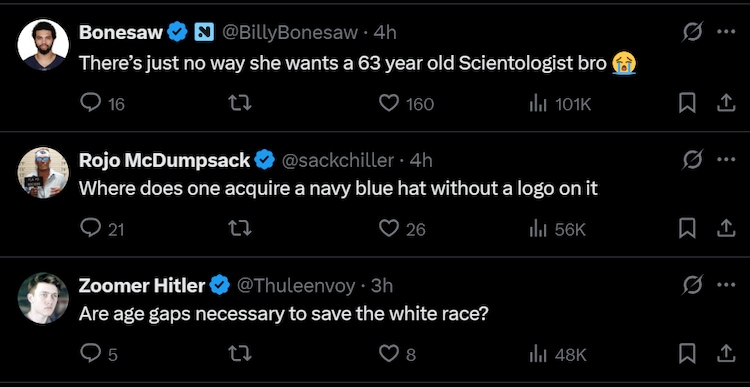Share the navy blue hat tweet
Image resolution: width=750 pixels, height=387 pixels.
click(x=725, y=228)
